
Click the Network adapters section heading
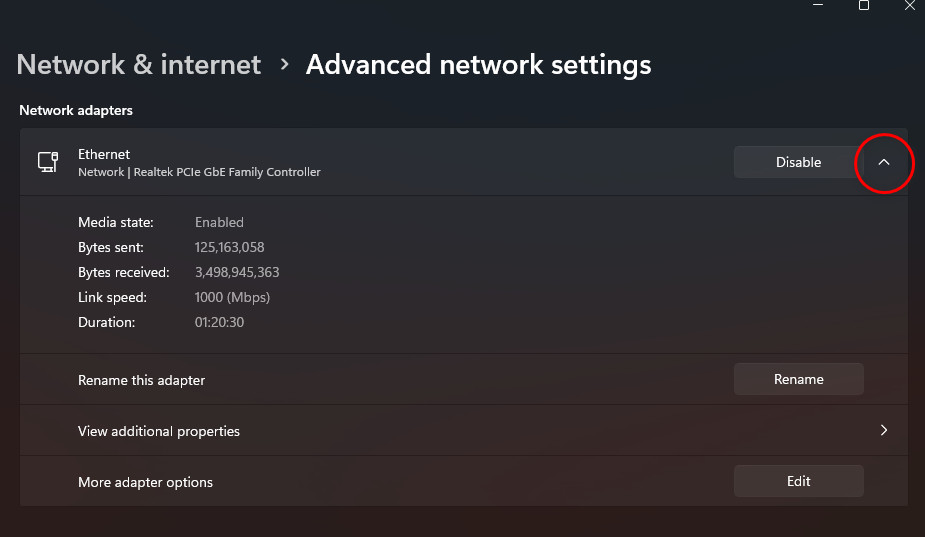76,110
